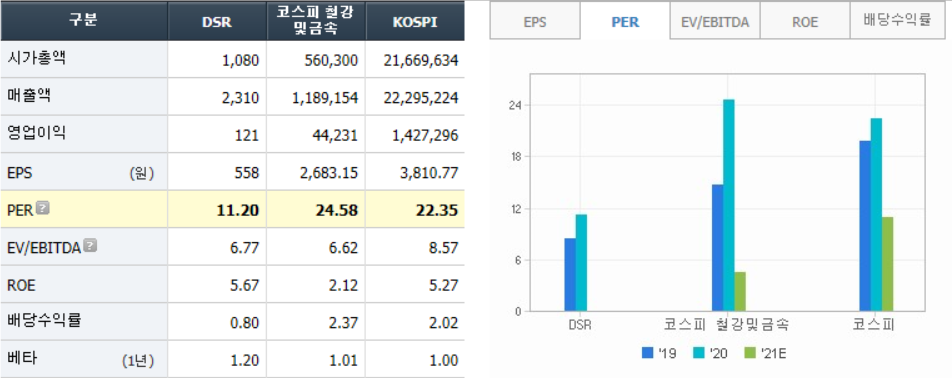Click the green '21E bar of KOSPI group
952x378 pixels.
tap(887, 264)
